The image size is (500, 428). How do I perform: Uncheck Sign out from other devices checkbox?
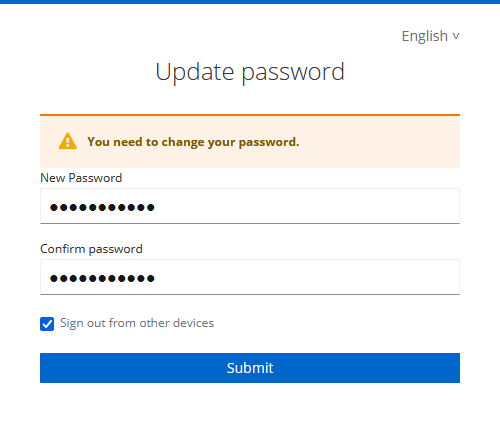(47, 324)
